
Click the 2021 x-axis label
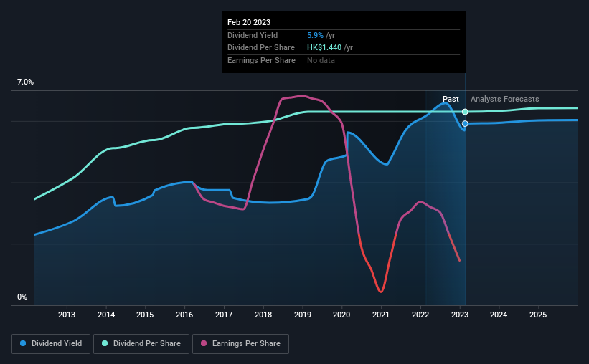coord(381,315)
